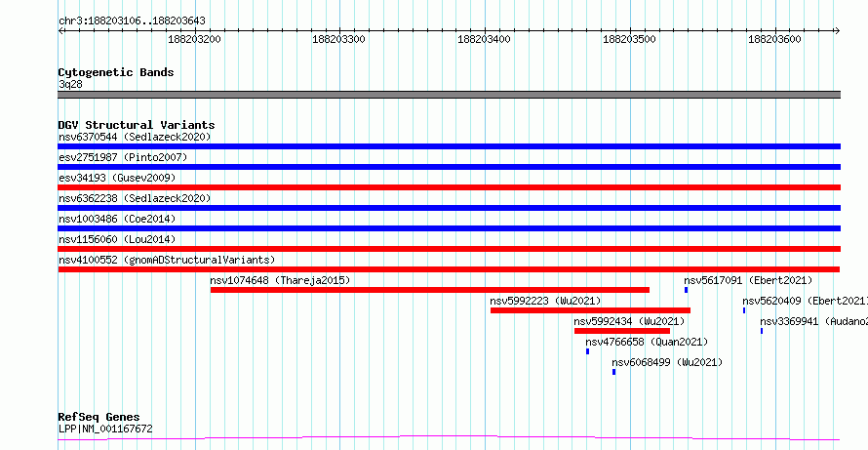
Task: Click the small blue marker under nsv4766658
Action: [x=587, y=351]
